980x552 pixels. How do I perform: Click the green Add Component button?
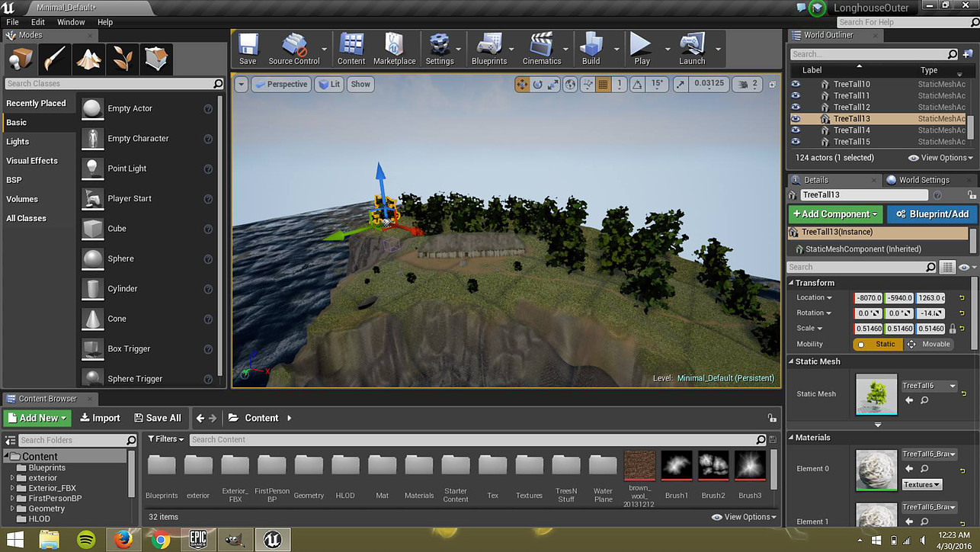point(834,214)
